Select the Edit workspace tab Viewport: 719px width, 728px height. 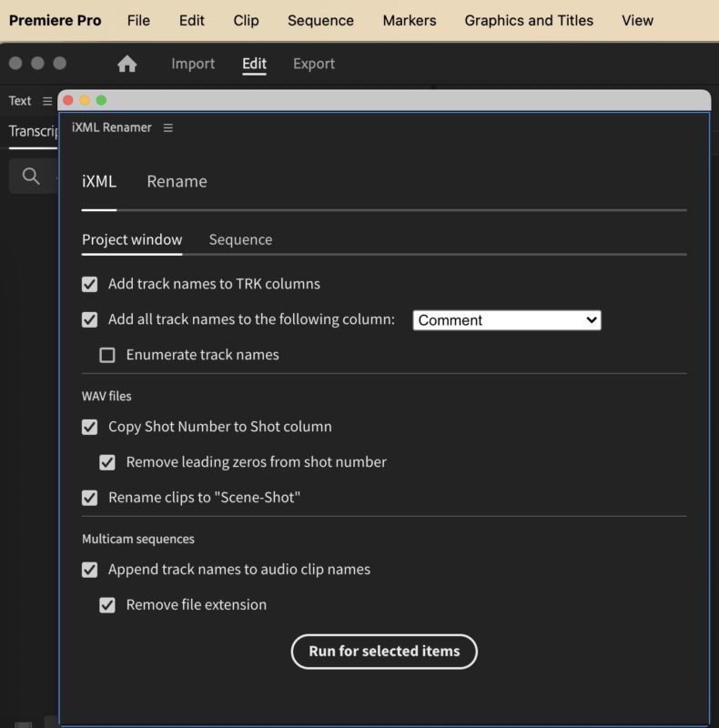click(254, 64)
